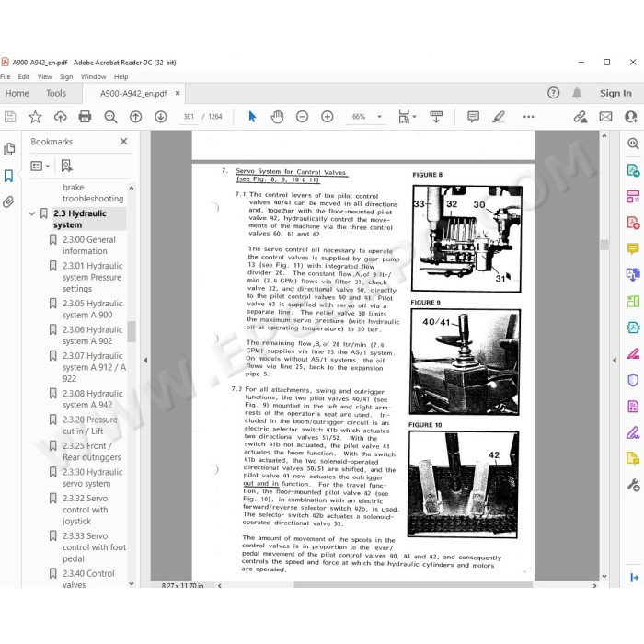
Task: Open 2.3.05 Hydraulic system A 900 bookmark
Action: (93, 309)
